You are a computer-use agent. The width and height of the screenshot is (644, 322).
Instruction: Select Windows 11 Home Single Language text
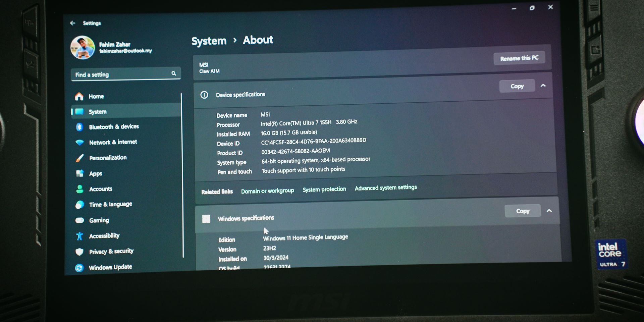[x=305, y=238]
